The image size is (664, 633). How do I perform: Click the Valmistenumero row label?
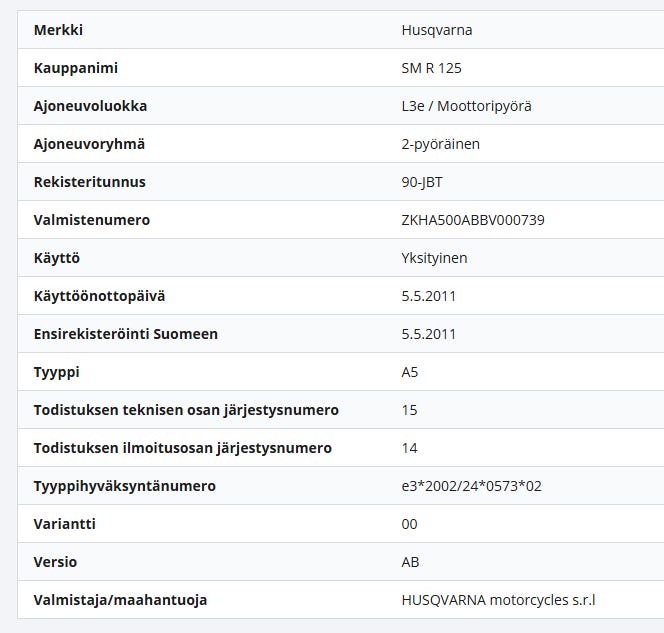pos(92,220)
